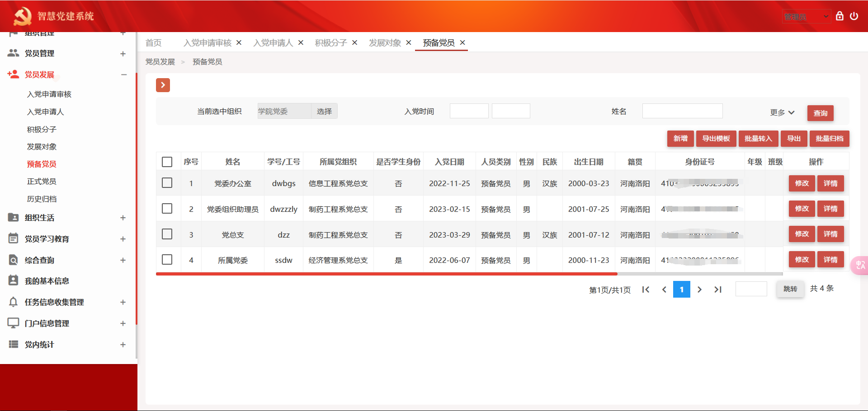Click 详情 for 所属党委 row
Screen dimensions: 868x411
[830, 259]
